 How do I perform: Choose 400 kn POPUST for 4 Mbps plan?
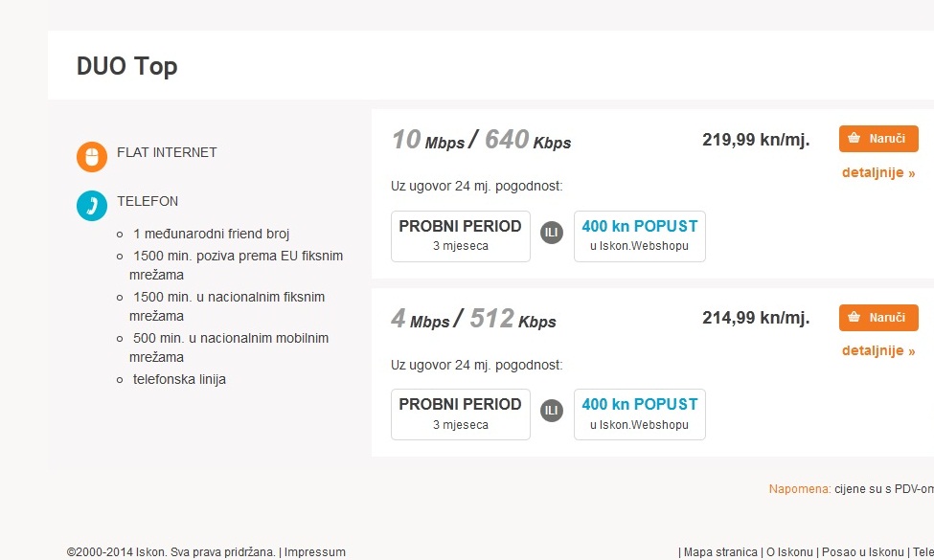coord(640,414)
